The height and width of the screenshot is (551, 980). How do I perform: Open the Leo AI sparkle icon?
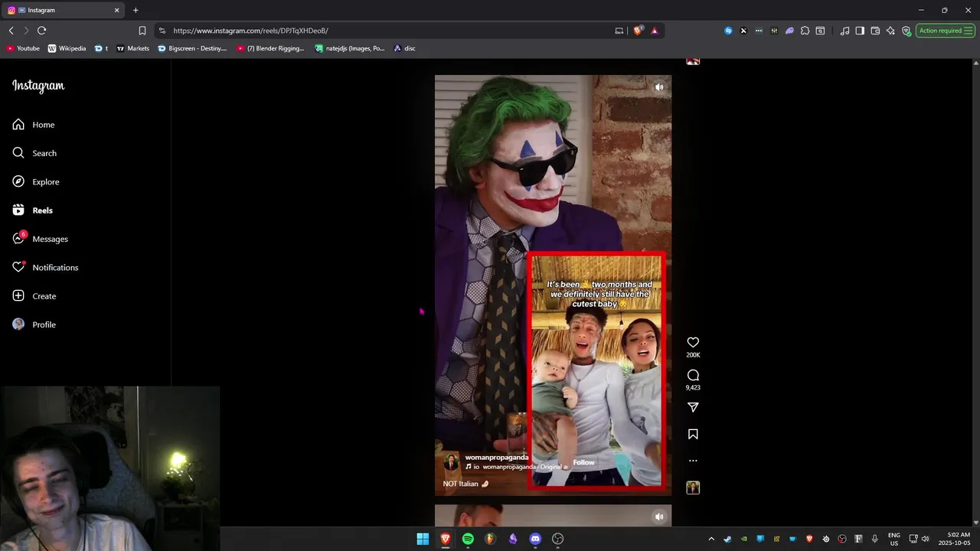(890, 31)
